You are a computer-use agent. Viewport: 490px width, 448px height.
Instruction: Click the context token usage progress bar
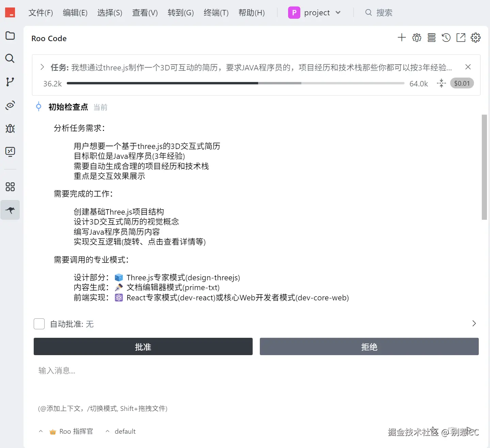(236, 83)
